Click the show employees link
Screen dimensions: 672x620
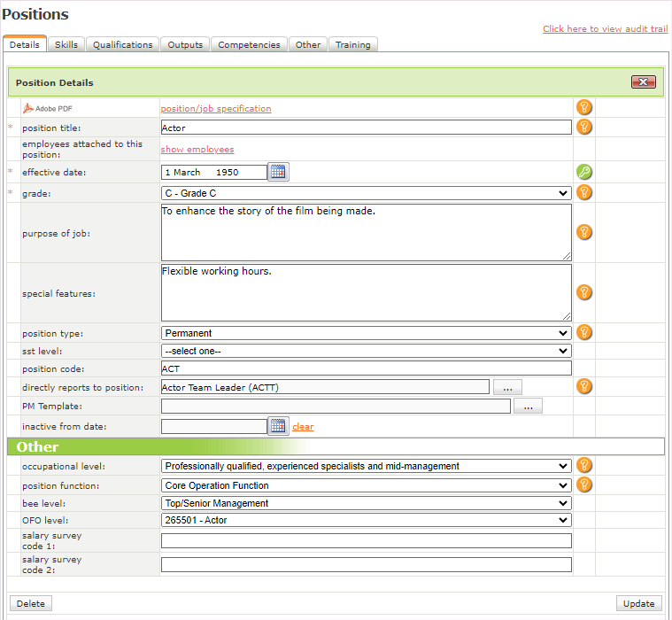(x=197, y=150)
